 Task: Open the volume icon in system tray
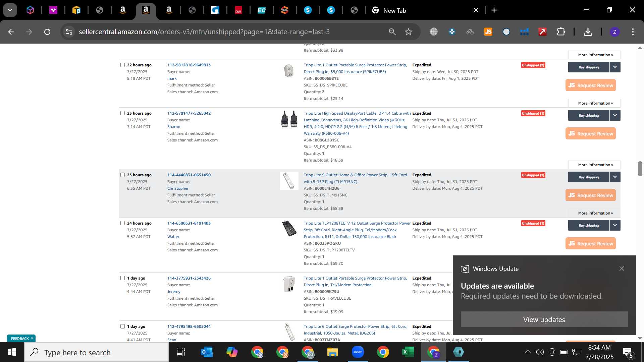tap(540, 352)
